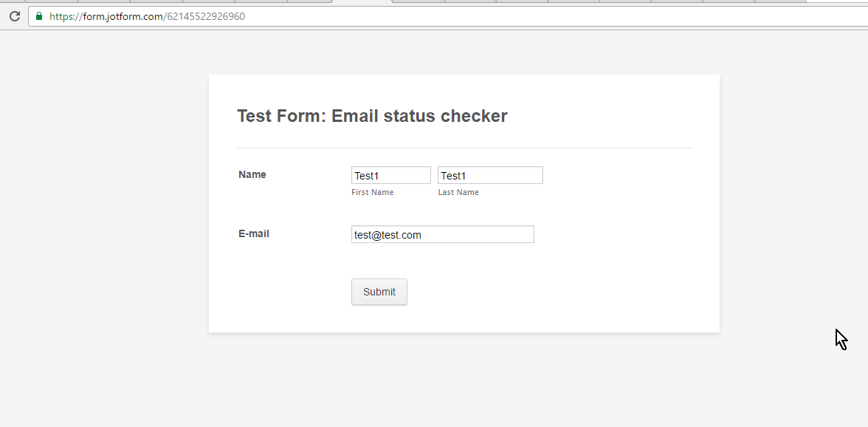Click the gray page background left of form

click(103, 222)
